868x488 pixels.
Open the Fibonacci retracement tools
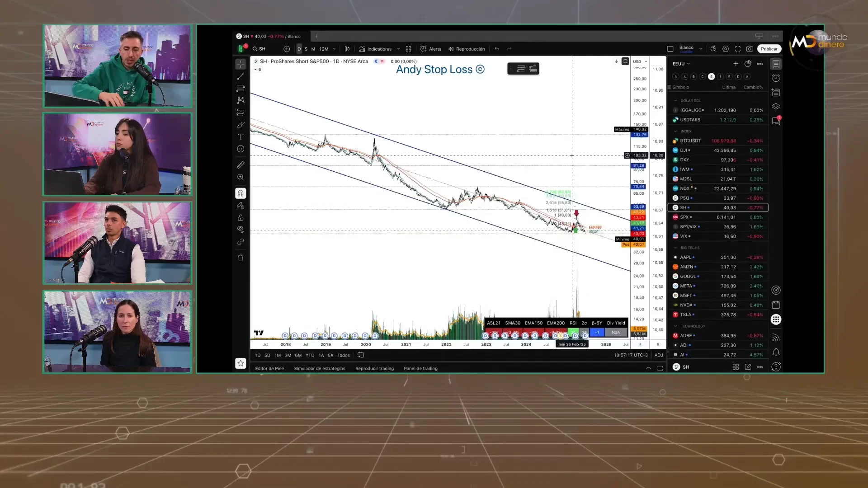pos(241,88)
